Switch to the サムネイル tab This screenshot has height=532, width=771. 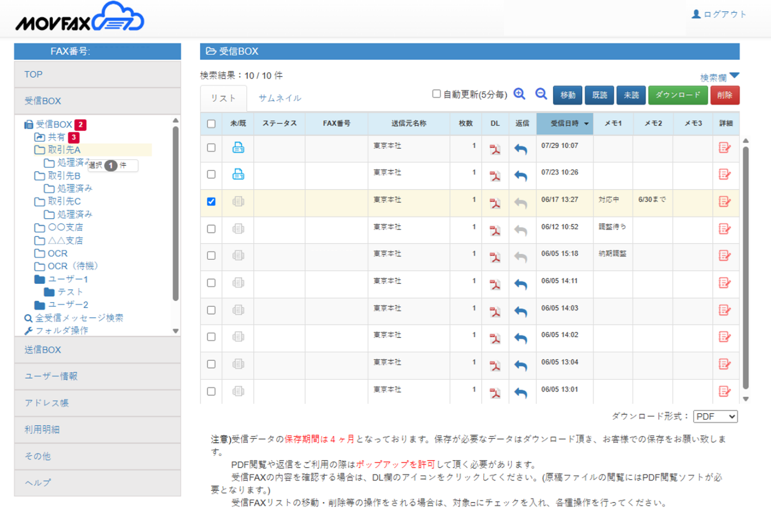tap(280, 98)
